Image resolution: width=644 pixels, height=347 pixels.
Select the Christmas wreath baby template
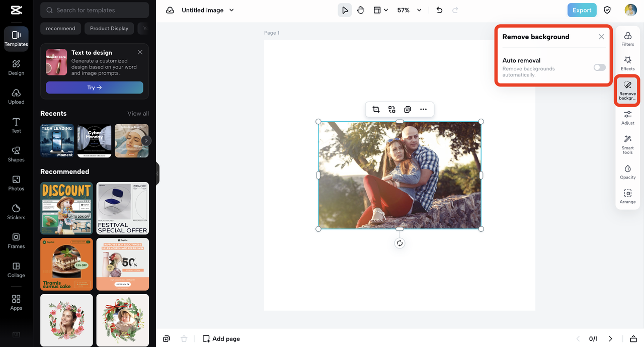pyautogui.click(x=123, y=320)
